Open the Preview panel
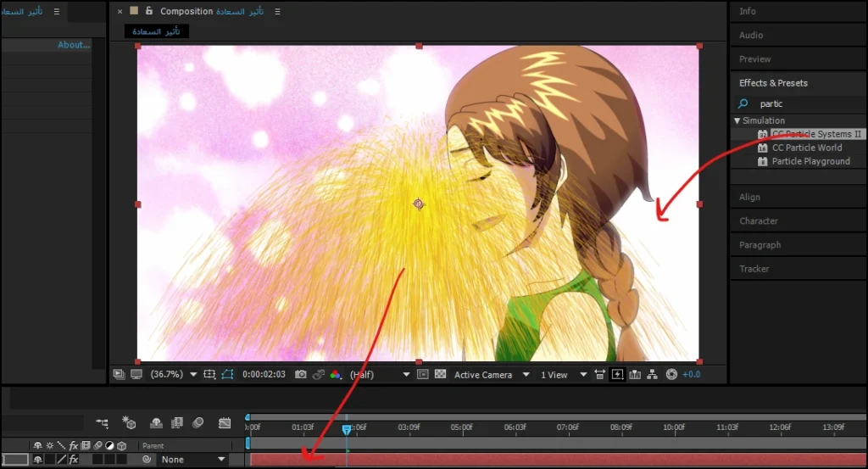The image size is (868, 469). [755, 59]
